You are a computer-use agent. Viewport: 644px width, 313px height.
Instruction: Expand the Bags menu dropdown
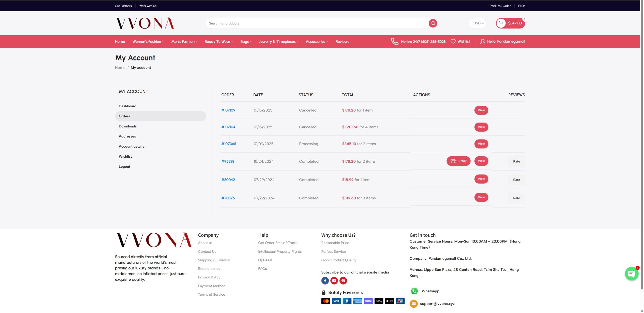(246, 42)
